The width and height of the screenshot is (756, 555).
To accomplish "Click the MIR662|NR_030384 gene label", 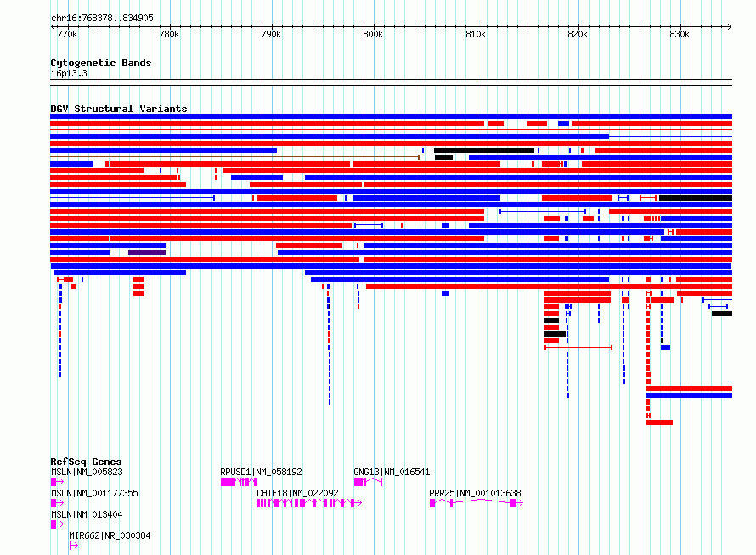I will coord(110,535).
